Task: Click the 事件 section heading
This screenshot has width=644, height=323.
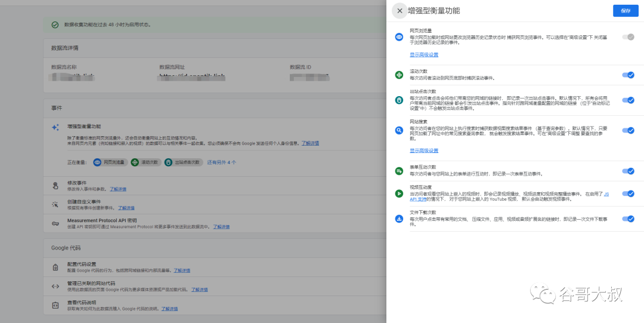Action: coord(57,108)
